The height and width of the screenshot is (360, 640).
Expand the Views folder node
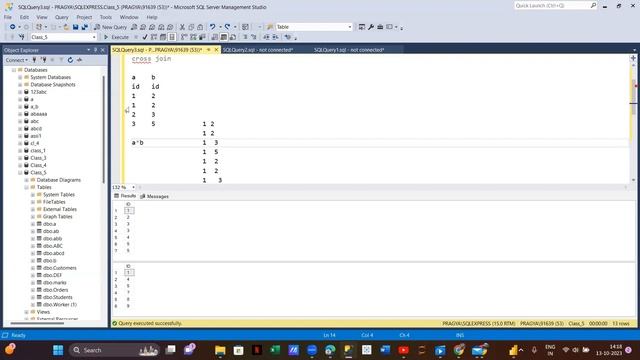pos(27,312)
